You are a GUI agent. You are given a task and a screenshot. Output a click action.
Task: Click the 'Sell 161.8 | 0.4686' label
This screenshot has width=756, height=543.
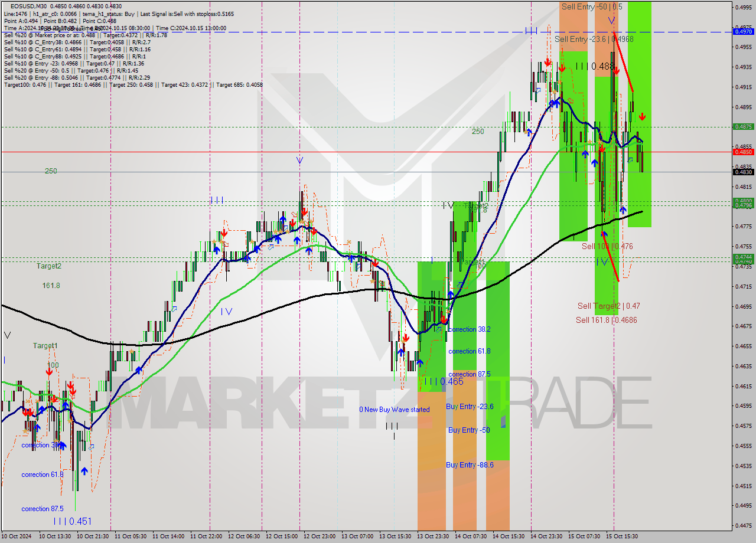tap(607, 320)
